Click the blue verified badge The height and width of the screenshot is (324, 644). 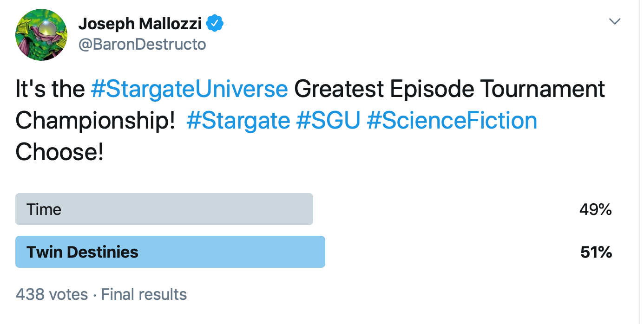[x=215, y=23]
